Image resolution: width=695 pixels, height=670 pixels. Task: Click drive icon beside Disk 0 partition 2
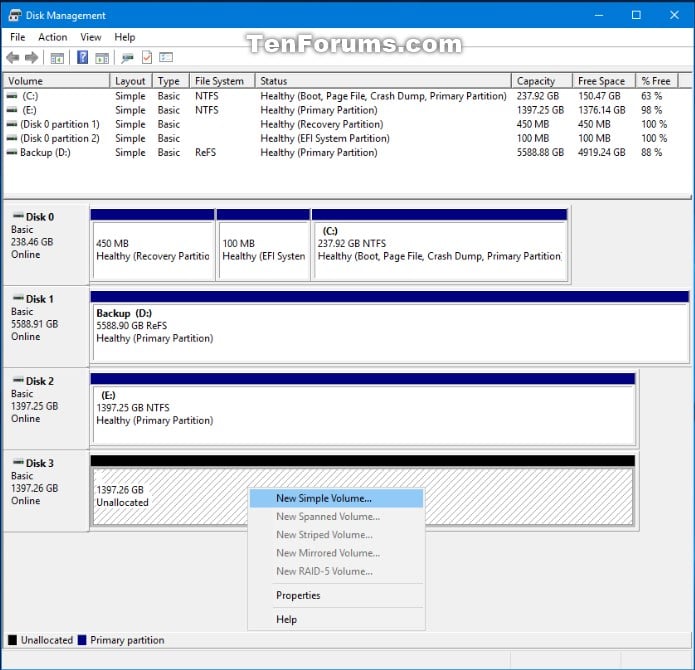coord(12,138)
